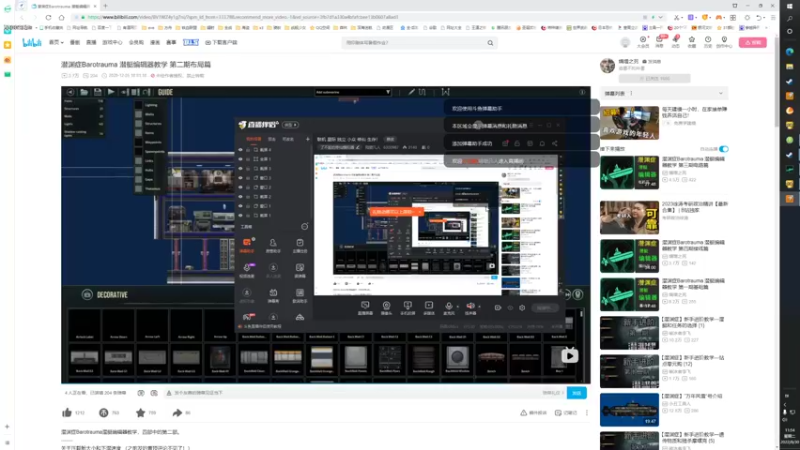Click the uploader's avatar picture
The width and height of the screenshot is (800, 450).
tap(607, 65)
